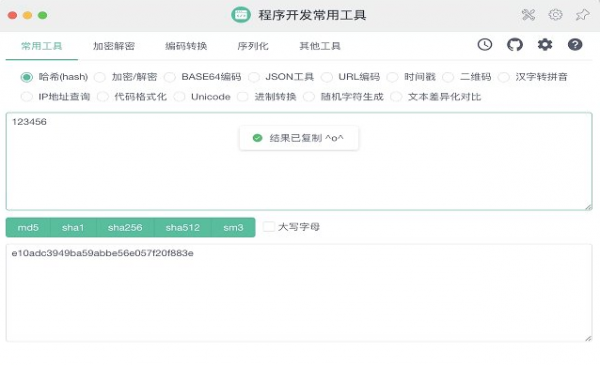Screen dimensions: 600x365
Task: Choose the 二维码 radio button
Action: click(x=448, y=77)
